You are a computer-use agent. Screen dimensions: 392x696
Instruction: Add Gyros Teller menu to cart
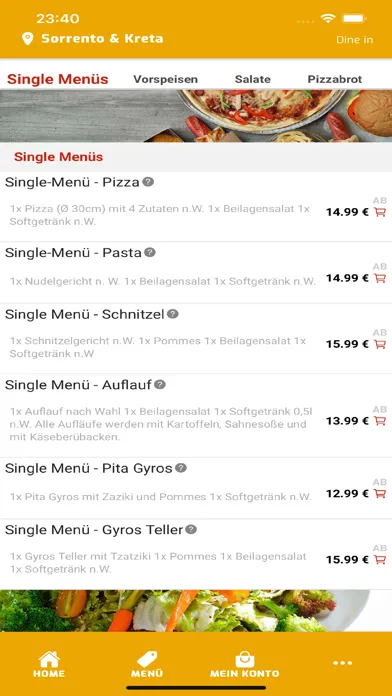[380, 560]
